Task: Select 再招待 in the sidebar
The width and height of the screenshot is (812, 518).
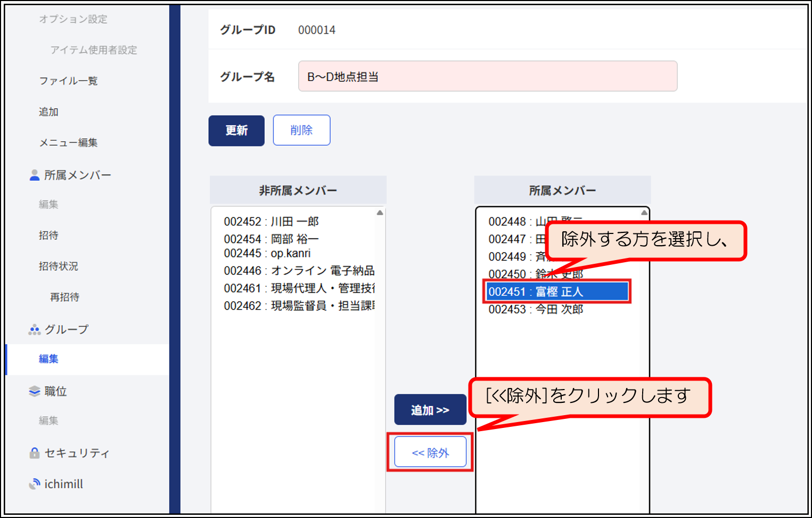Action: pyautogui.click(x=64, y=297)
